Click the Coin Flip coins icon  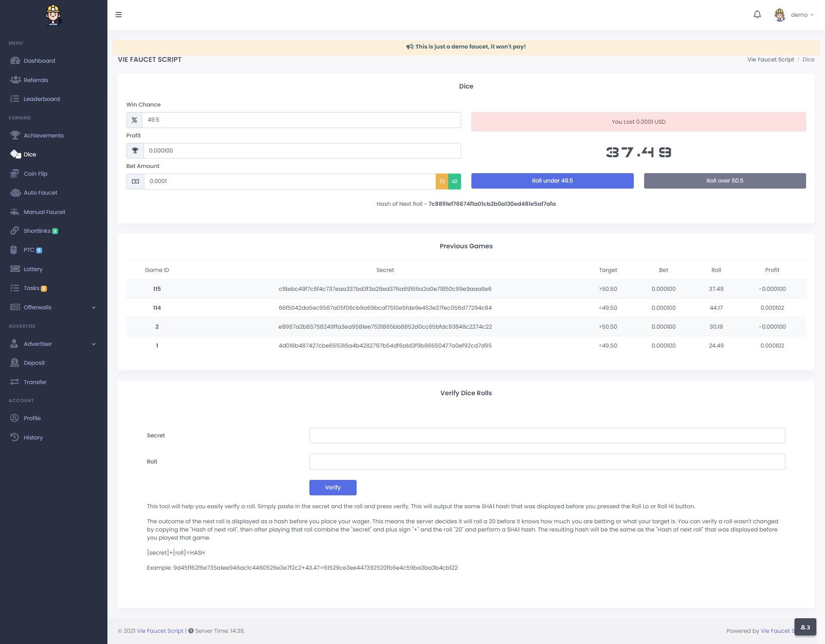coord(15,174)
